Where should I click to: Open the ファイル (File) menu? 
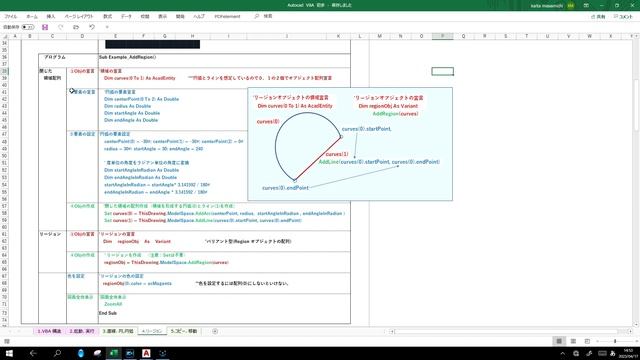click(x=11, y=16)
